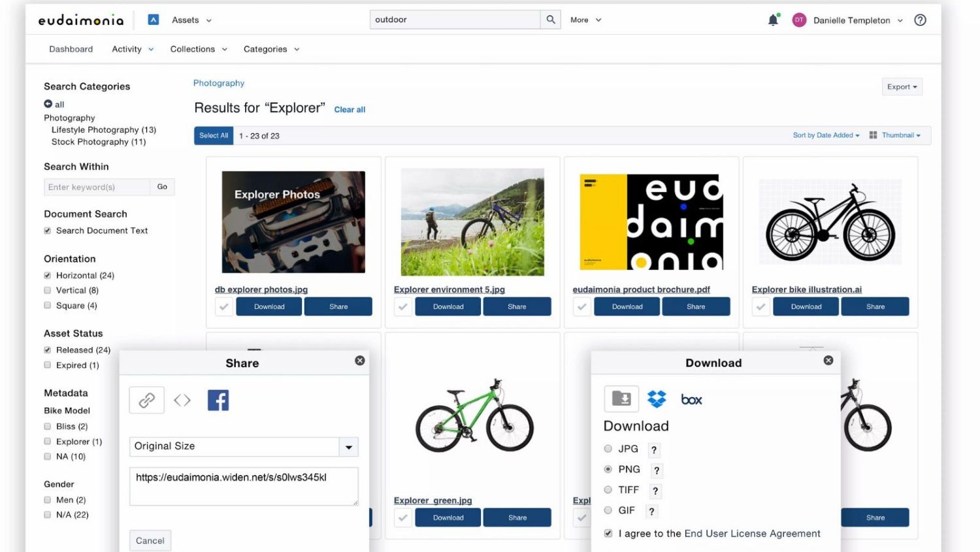The height and width of the screenshot is (552, 980).
Task: Toggle Search Document Text checkbox
Action: [x=47, y=231]
